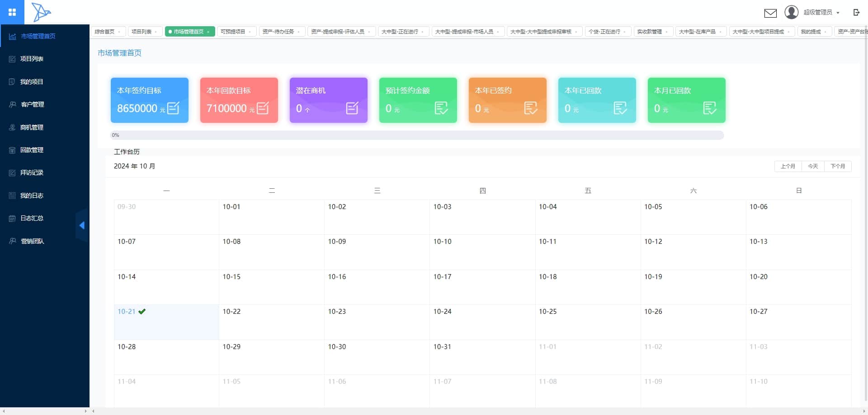This screenshot has width=868, height=415.
Task: Click the edit icon on 本年签约目标 card
Action: click(173, 108)
